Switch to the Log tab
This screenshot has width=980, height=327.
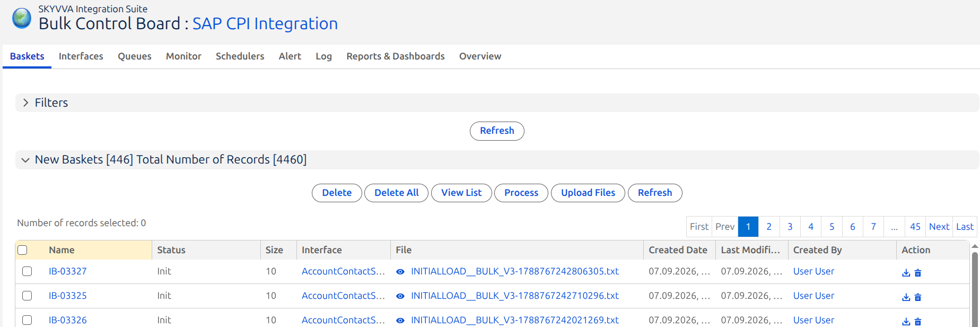point(323,56)
